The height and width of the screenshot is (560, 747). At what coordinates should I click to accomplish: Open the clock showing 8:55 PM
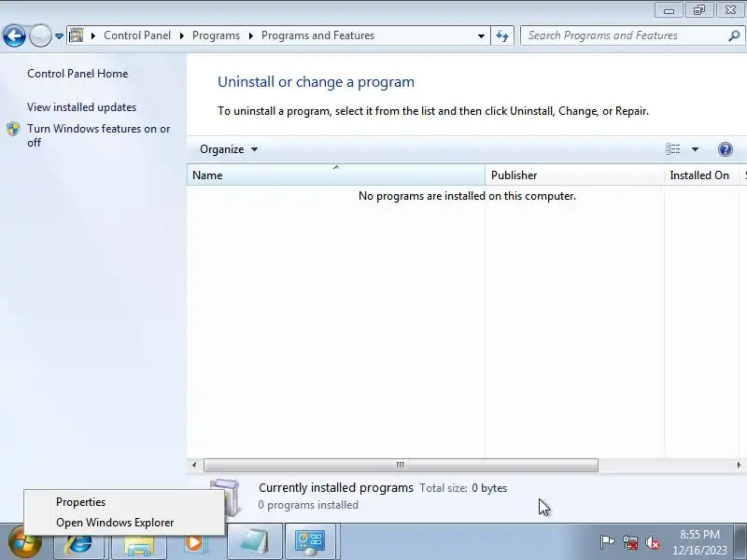(x=699, y=542)
